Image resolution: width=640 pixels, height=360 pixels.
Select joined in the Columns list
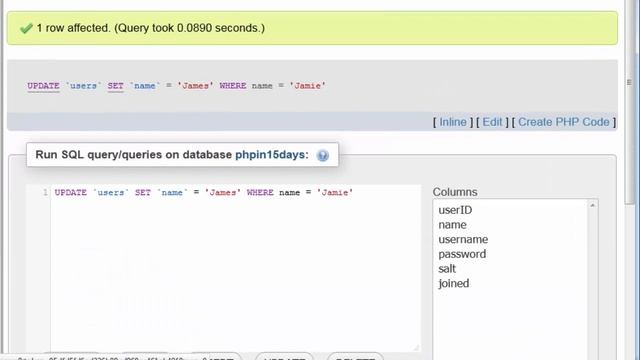(x=453, y=284)
